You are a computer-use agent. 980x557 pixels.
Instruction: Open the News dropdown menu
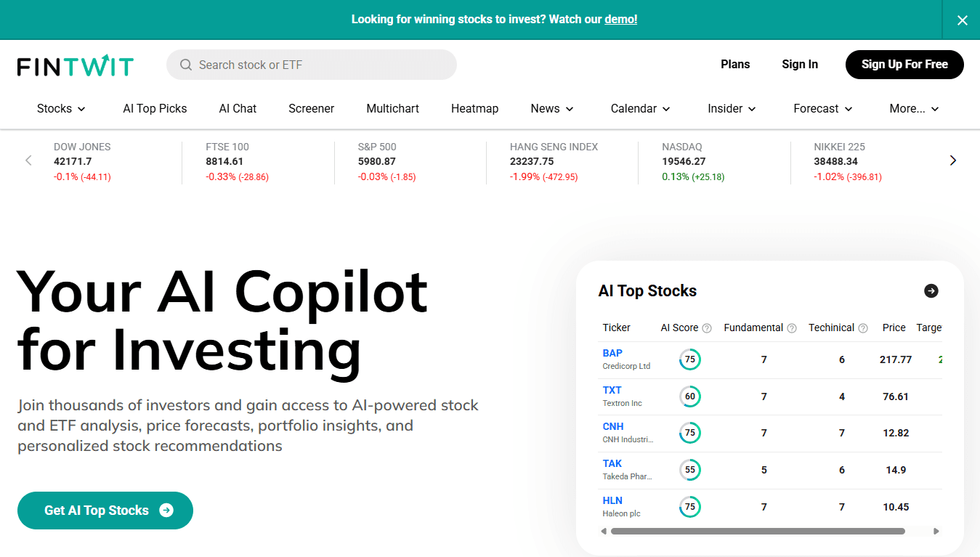(552, 109)
